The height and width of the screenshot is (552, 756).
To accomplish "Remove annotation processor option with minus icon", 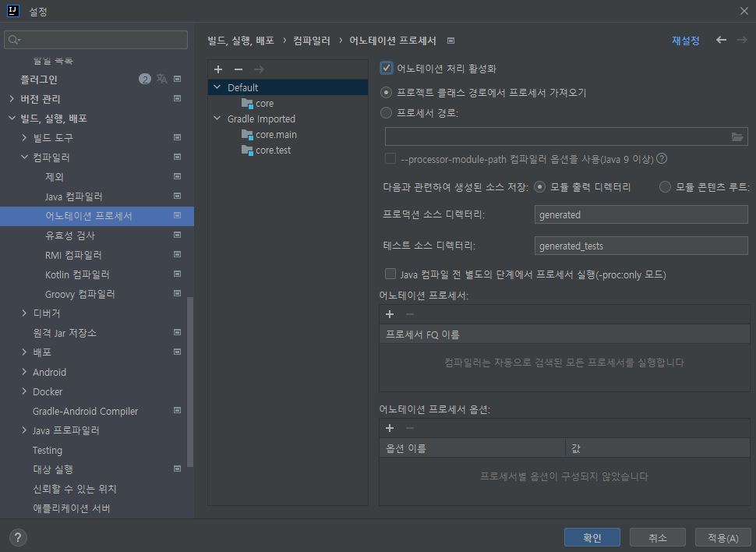I will 410,429.
